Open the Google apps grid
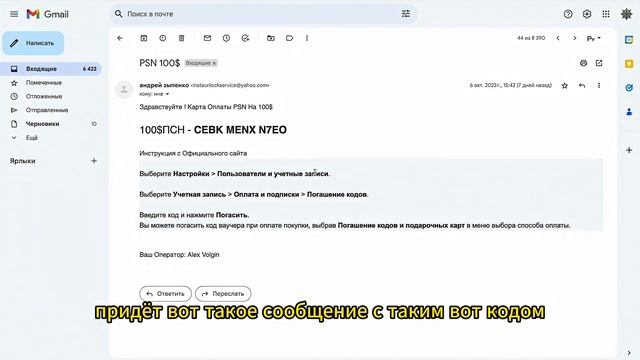640x360 pixels. pos(606,14)
